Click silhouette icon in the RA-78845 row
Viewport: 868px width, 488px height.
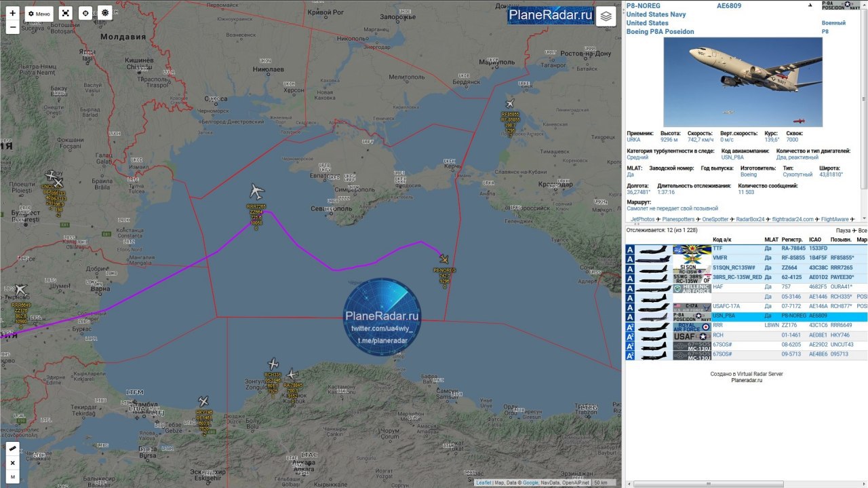652,249
